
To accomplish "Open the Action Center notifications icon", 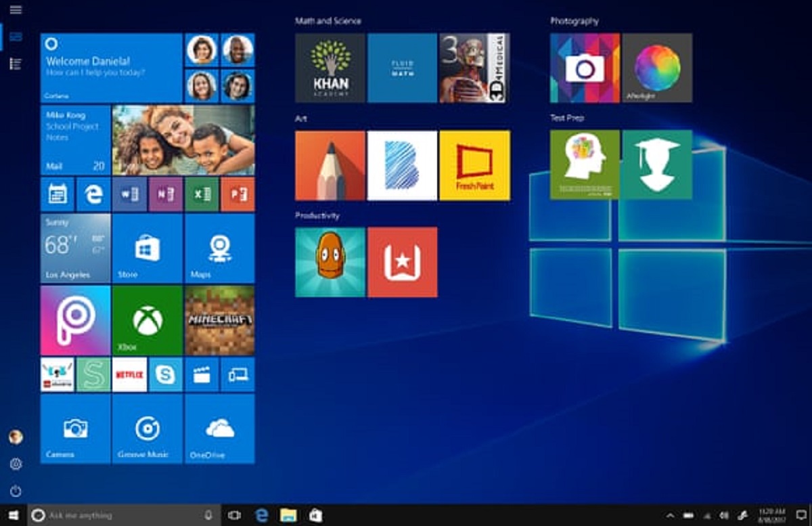I will (801, 516).
